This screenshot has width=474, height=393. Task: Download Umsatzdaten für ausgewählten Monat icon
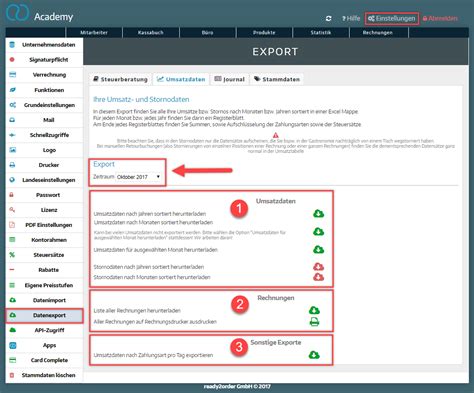318,249
